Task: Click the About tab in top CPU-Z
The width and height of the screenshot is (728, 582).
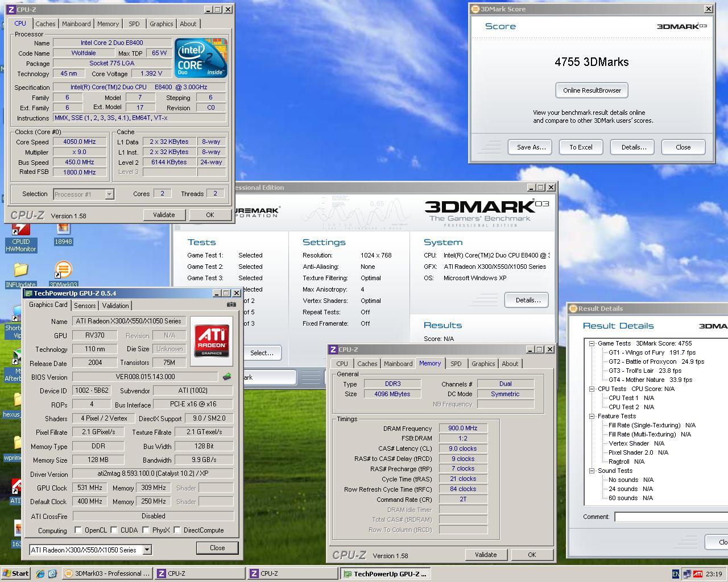Action: (x=188, y=24)
